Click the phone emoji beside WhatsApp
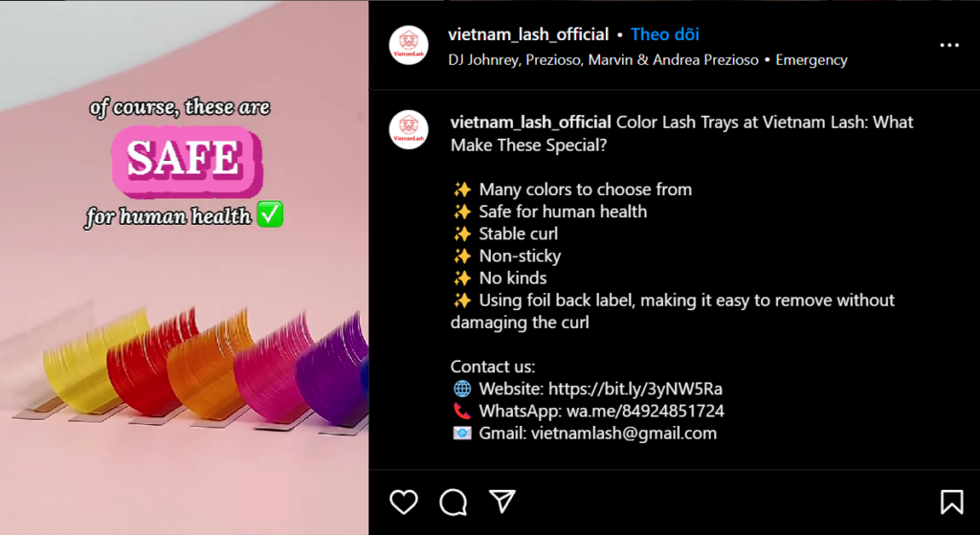The image size is (980, 535). pyautogui.click(x=462, y=412)
